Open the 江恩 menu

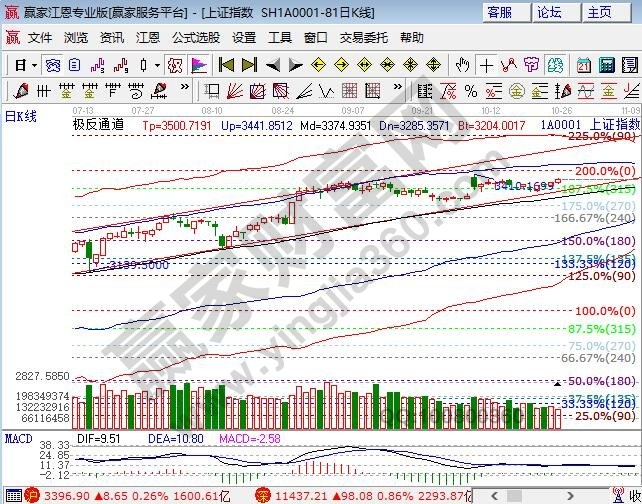coord(148,37)
